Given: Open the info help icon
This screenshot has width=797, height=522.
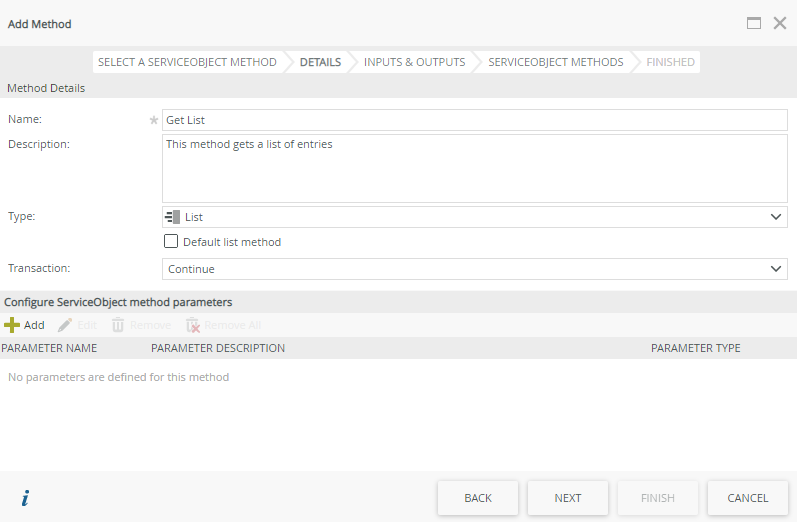Looking at the screenshot, I should [x=25, y=498].
